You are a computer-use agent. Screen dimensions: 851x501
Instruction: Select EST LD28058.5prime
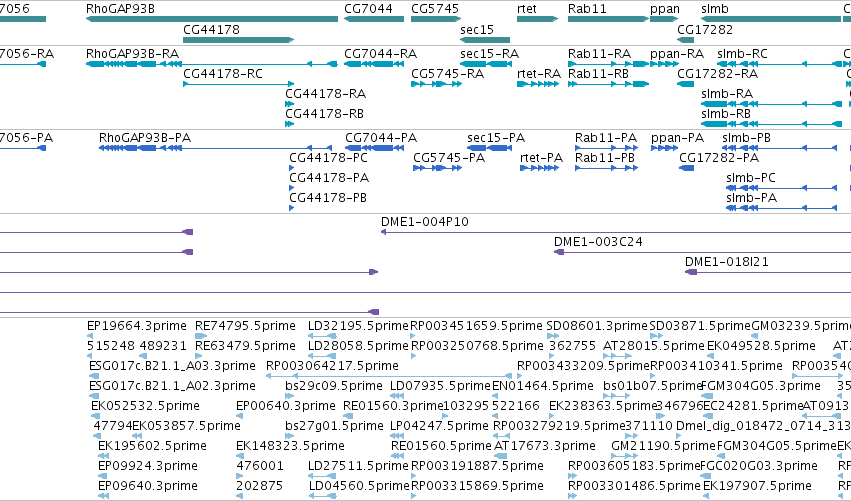point(358,346)
